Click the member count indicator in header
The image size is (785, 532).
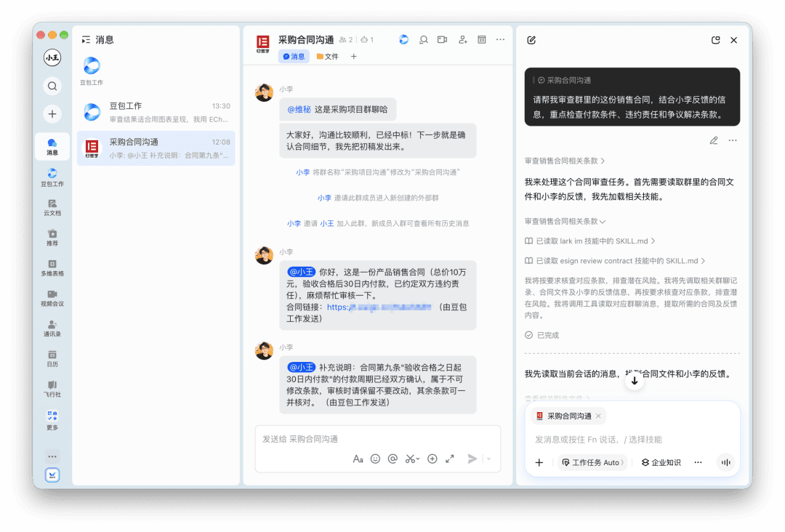[346, 39]
